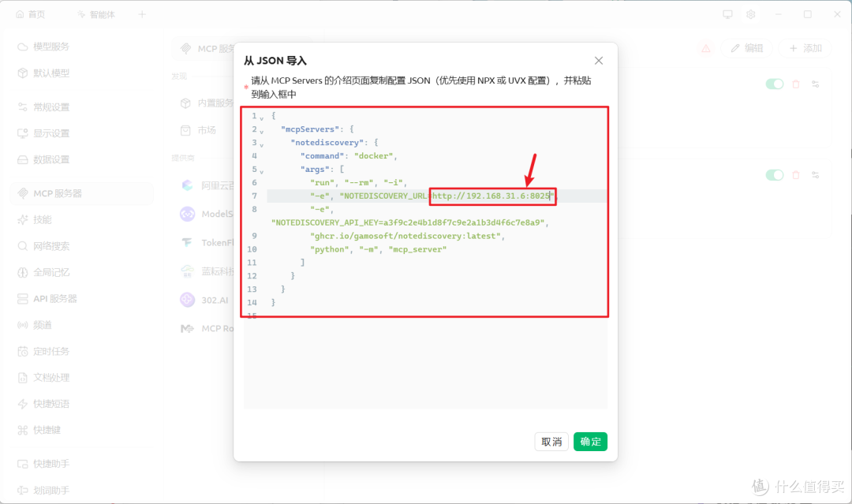The width and height of the screenshot is (852, 504).
Task: Open the gear settings icon in title bar
Action: [x=751, y=15]
